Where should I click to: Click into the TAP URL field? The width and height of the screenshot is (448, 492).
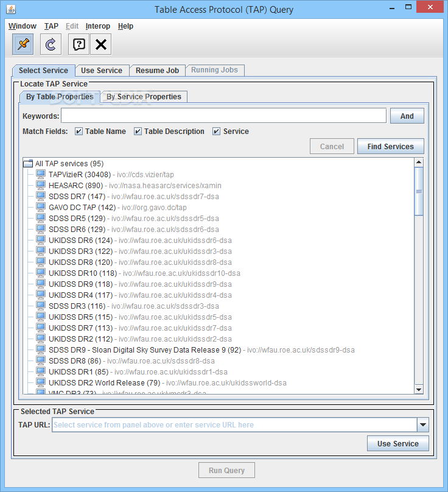tap(235, 425)
